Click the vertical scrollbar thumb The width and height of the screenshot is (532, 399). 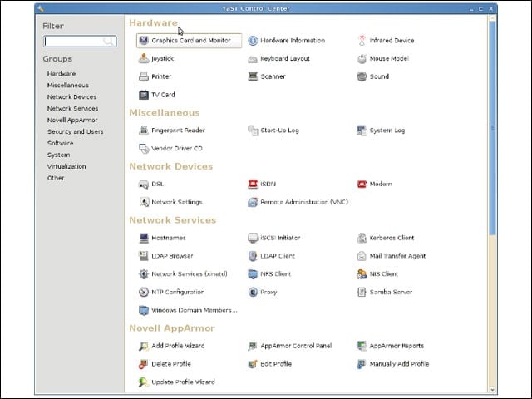pos(492,128)
